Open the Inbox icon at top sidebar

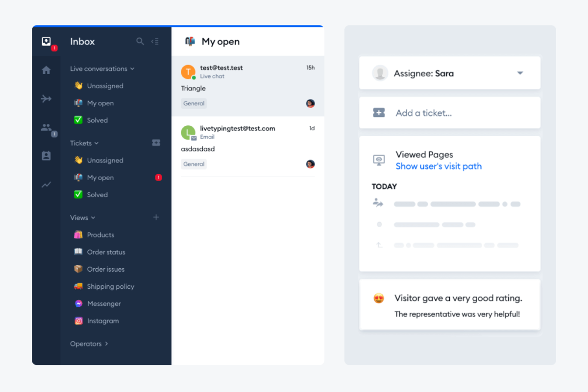point(47,42)
